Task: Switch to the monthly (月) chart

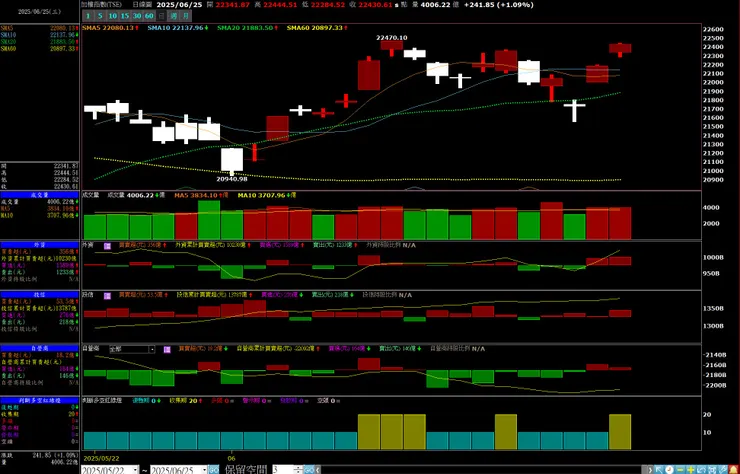Action: pos(186,16)
